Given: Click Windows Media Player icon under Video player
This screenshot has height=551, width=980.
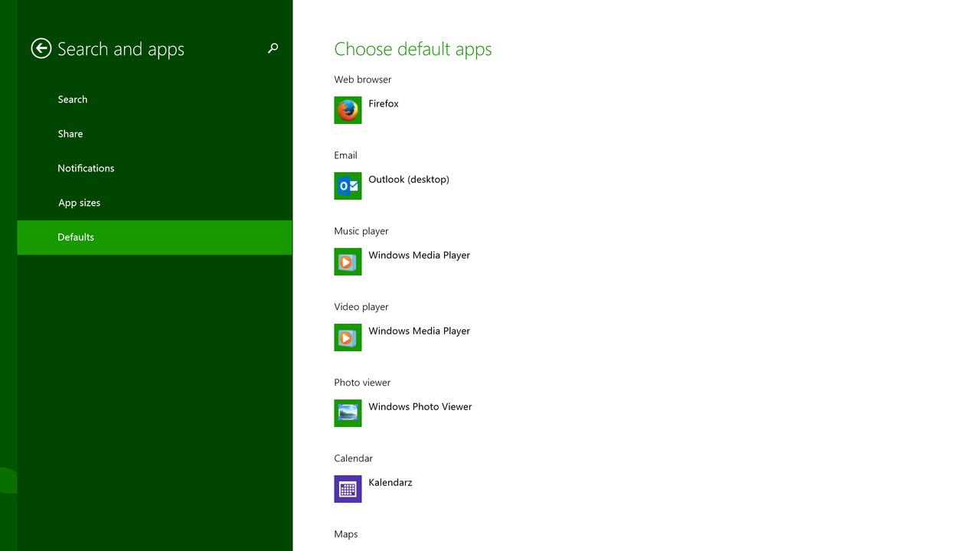Looking at the screenshot, I should click(x=348, y=337).
